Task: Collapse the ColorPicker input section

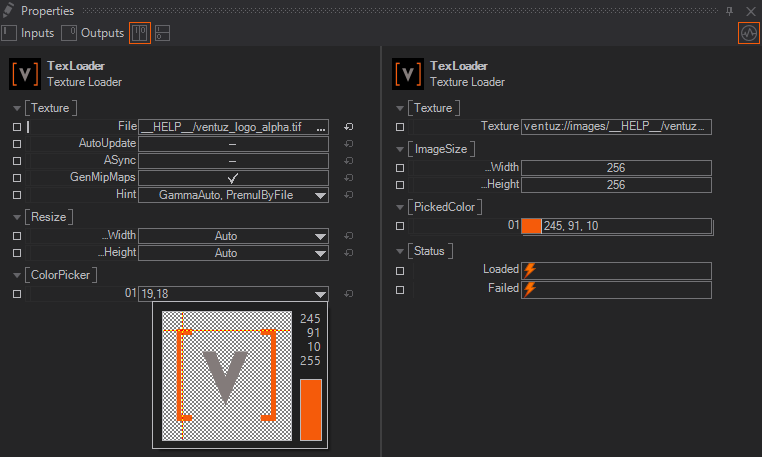Action: (17, 274)
